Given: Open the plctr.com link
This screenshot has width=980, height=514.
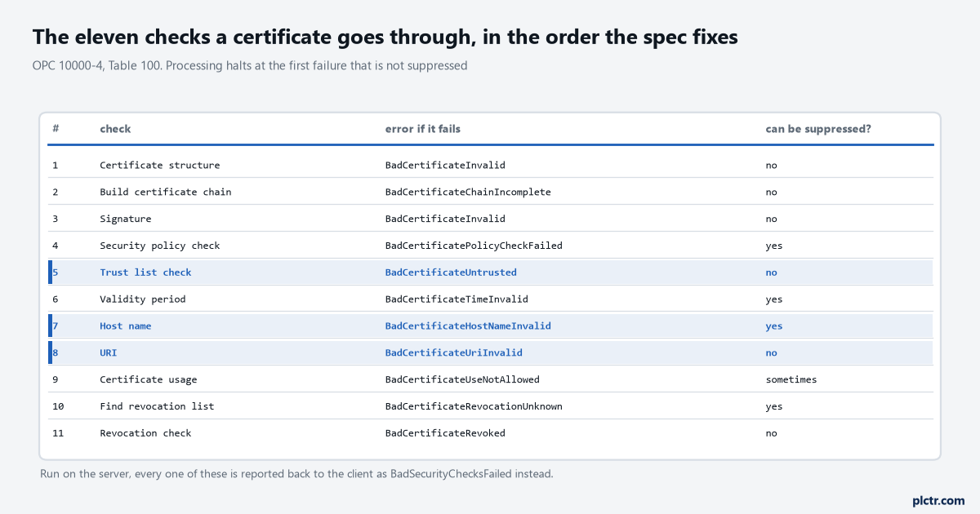Looking at the screenshot, I should click(938, 500).
